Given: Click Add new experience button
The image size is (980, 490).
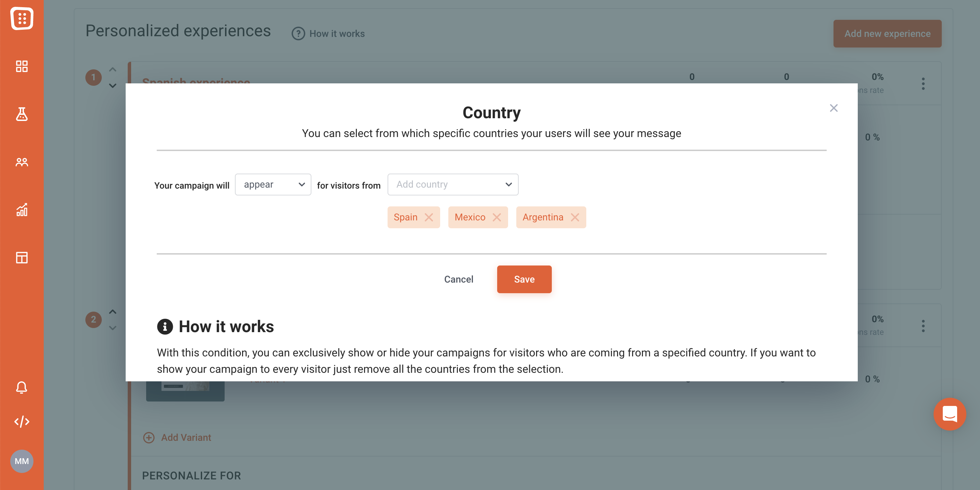Looking at the screenshot, I should coord(887,33).
